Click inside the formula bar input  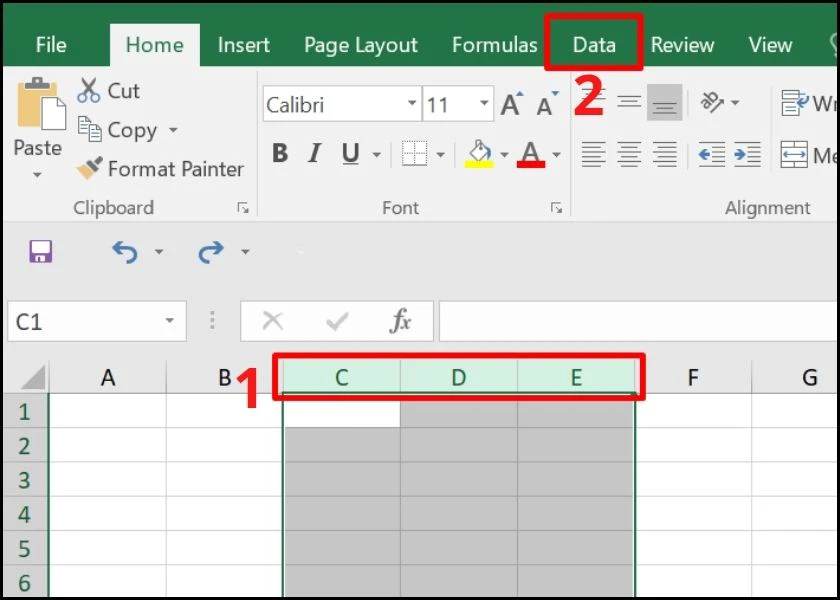[x=639, y=321]
